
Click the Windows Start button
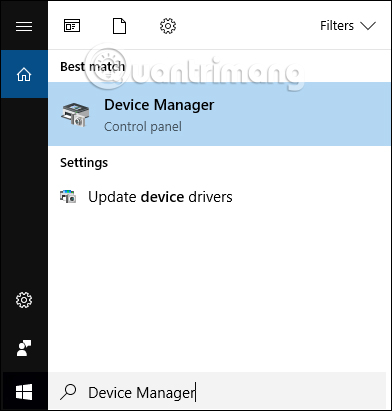tap(24, 392)
